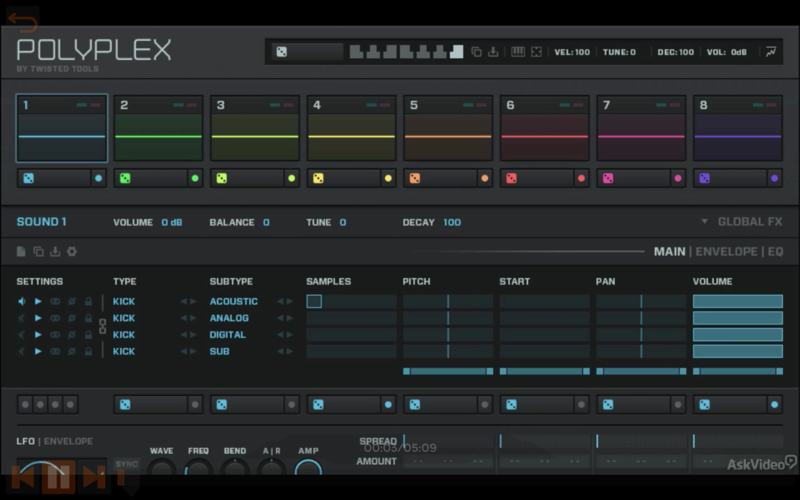Screen dimensions: 800x500
Task: Toggle the Samples column randomize-enable dot
Action: (388, 405)
